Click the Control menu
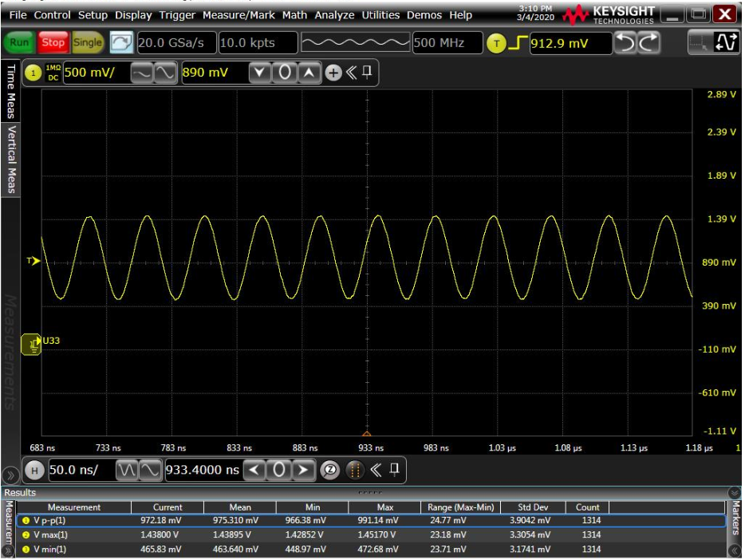This screenshot has height=560, width=745. (x=52, y=15)
